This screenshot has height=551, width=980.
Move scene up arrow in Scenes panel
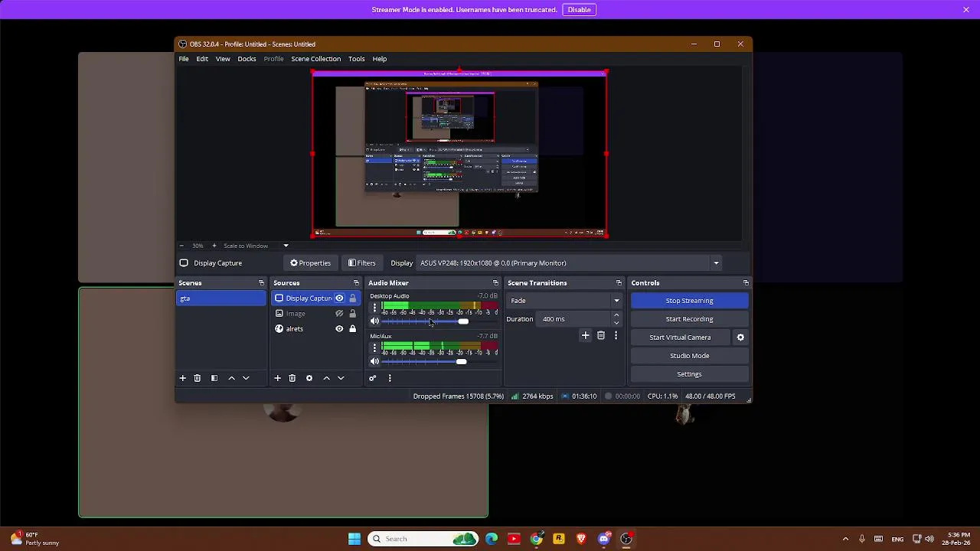click(231, 378)
